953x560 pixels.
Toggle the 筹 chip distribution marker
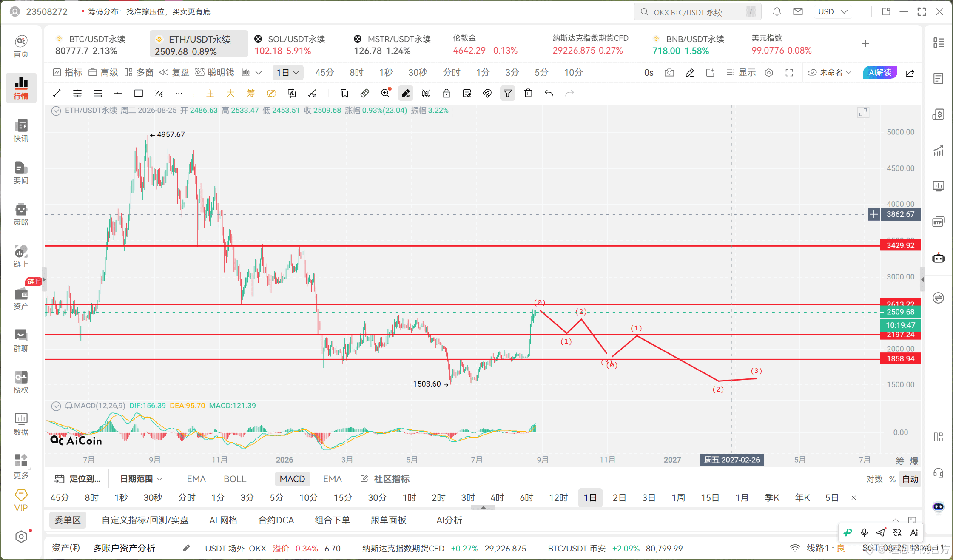tap(251, 93)
